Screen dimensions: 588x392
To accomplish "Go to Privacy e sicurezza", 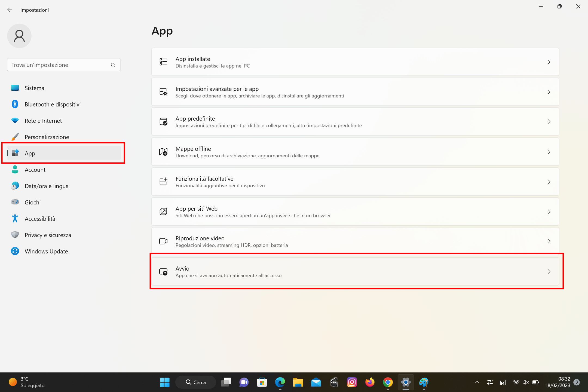I will click(x=48, y=235).
